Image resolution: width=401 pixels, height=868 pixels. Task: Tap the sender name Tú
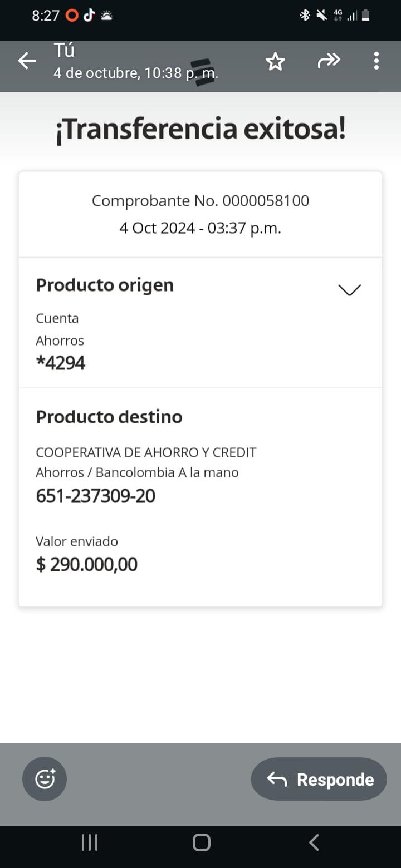click(64, 50)
